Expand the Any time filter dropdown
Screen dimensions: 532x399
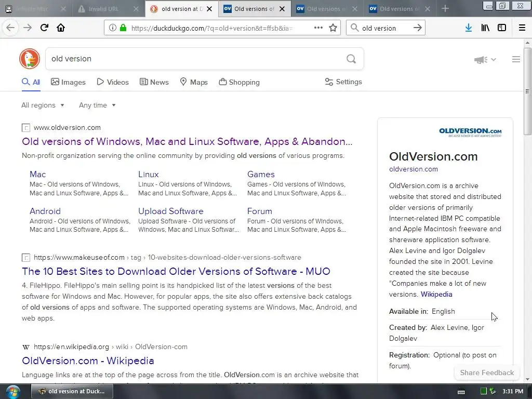click(97, 105)
